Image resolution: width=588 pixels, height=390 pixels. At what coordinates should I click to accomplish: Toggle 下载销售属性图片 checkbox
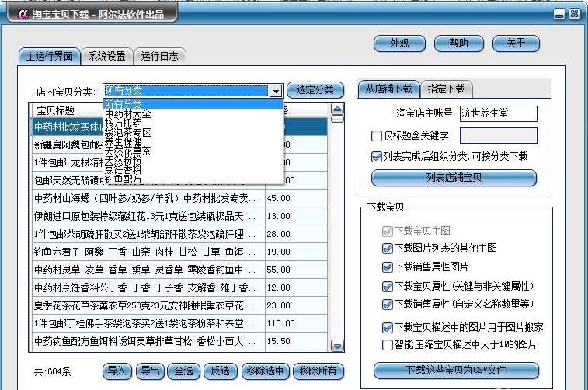click(x=388, y=267)
